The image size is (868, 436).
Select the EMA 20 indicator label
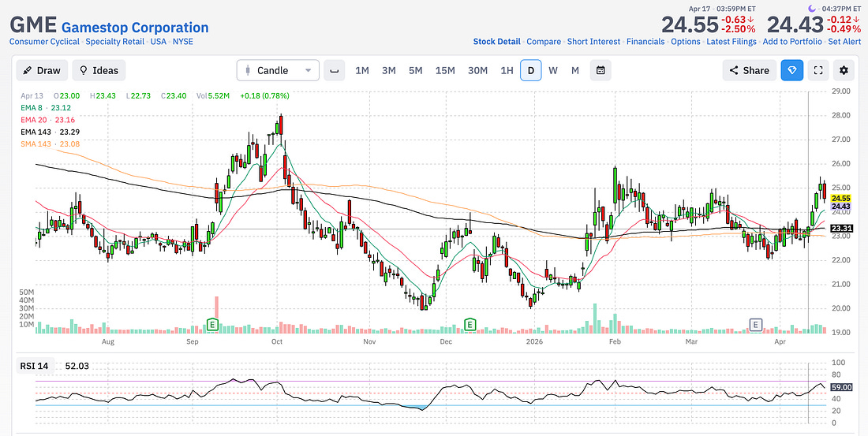pos(47,120)
